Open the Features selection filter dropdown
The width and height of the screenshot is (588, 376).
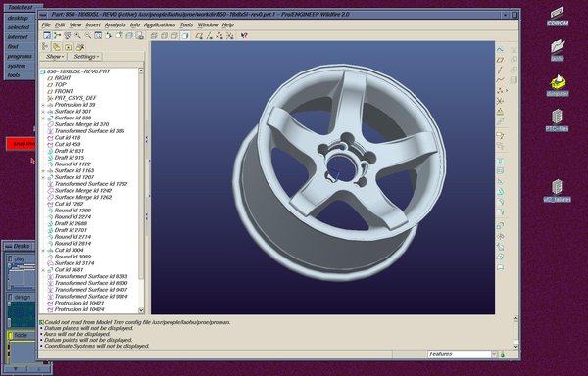coord(494,354)
